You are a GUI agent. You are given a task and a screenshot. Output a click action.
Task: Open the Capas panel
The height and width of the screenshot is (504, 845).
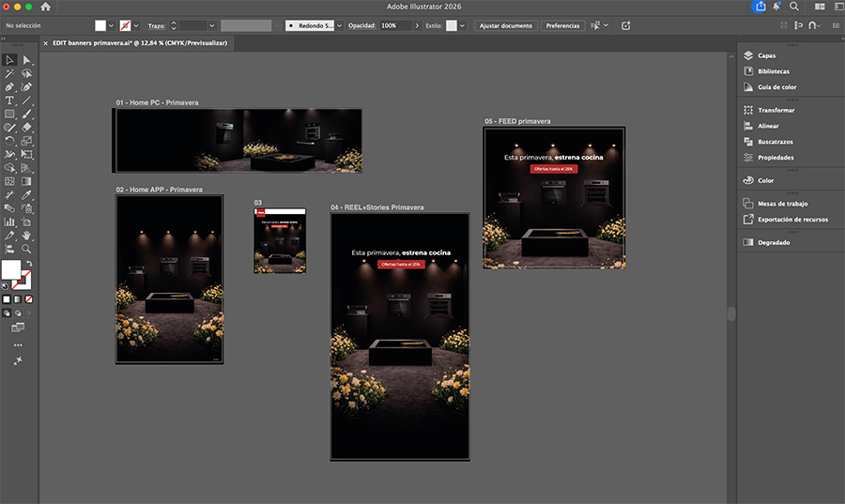766,55
